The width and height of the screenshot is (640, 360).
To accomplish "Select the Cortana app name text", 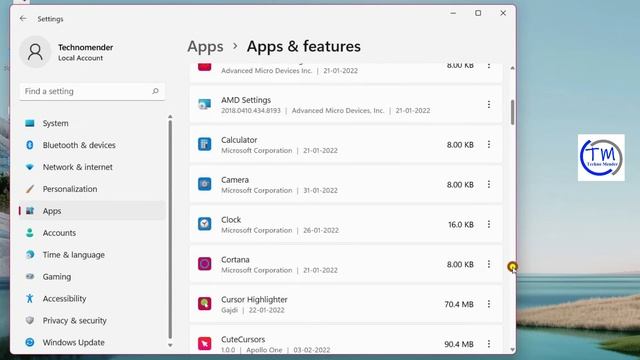I will (x=235, y=260).
